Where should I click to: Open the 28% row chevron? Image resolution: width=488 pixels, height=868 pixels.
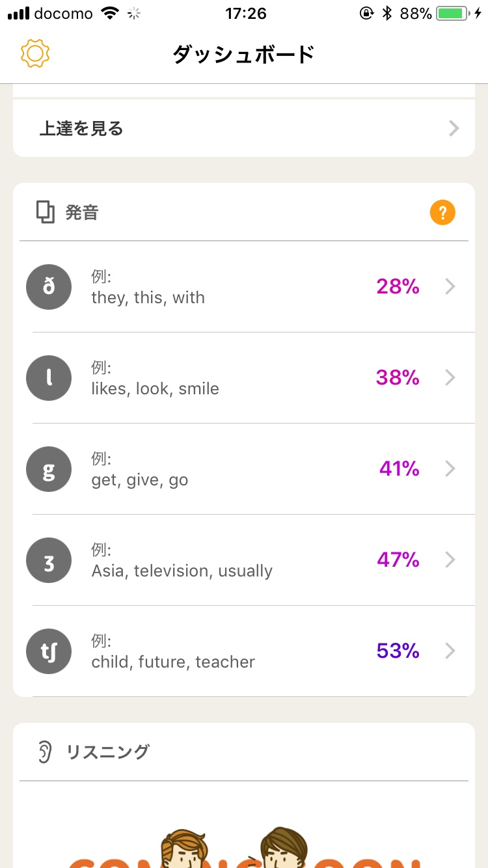(450, 287)
